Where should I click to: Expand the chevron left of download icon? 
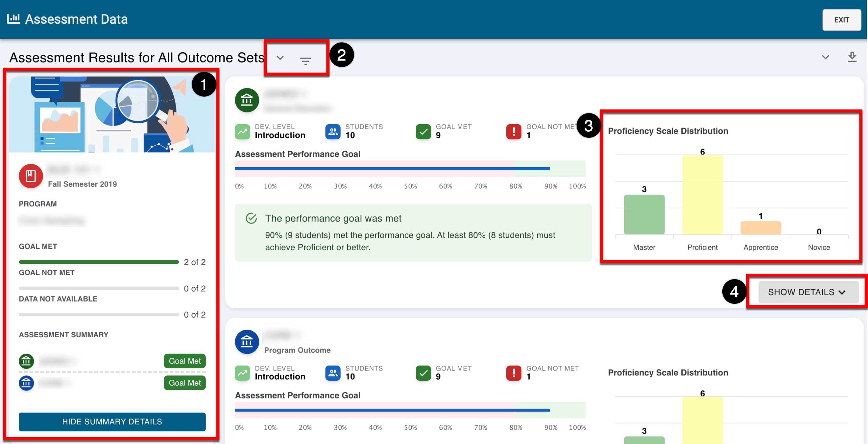[825, 57]
